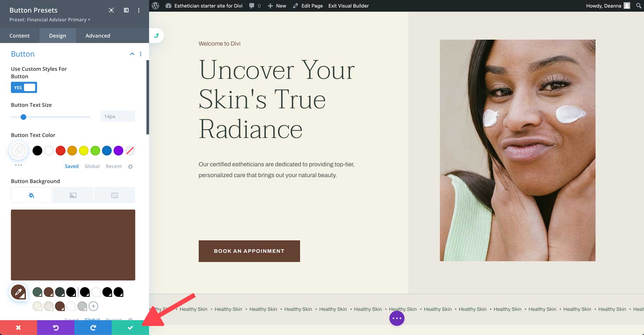Disable Use Custom Styles For Button
Screen dimensions: 644x335
24,87
